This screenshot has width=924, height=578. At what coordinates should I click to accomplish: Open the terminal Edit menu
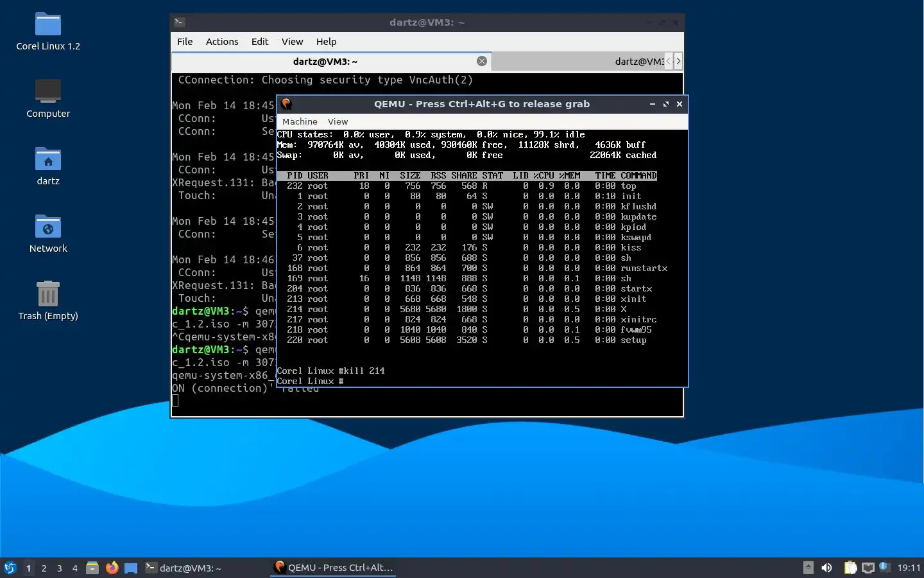[x=260, y=42]
